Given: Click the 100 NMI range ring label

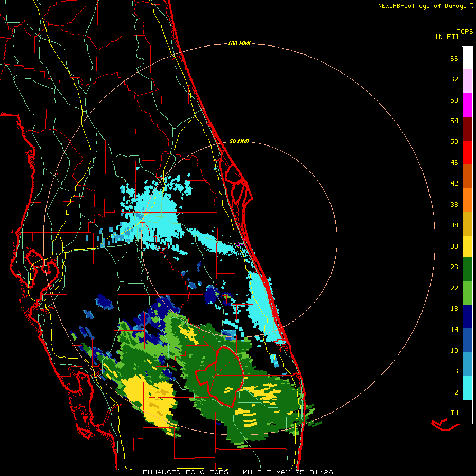Looking at the screenshot, I should [x=239, y=43].
